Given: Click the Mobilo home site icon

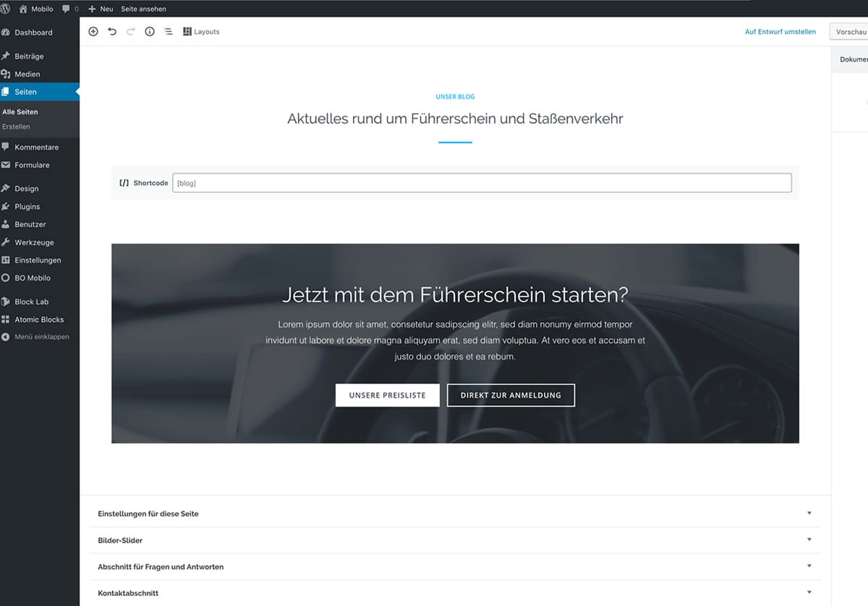Looking at the screenshot, I should [23, 9].
